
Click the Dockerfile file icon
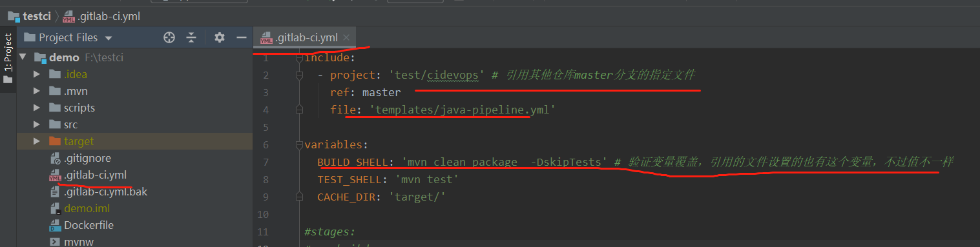coord(55,225)
